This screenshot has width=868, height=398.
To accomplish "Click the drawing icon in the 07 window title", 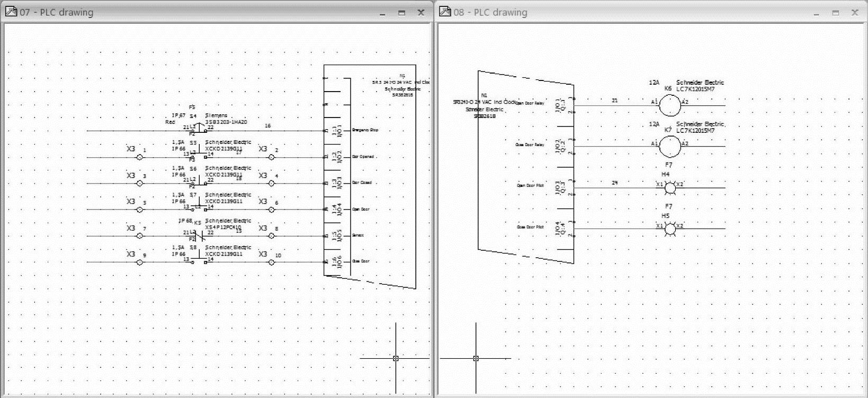I will 11,12.
